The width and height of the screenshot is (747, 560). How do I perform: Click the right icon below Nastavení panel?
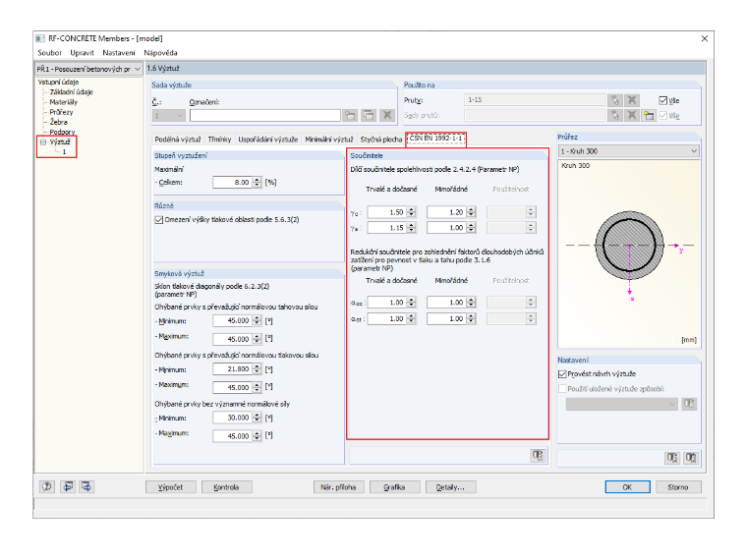(691, 458)
